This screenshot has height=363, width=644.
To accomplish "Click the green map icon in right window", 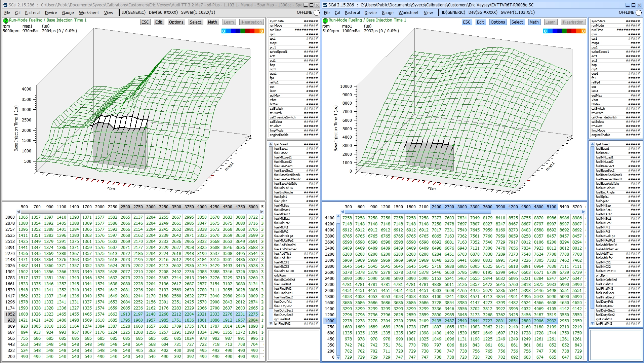I will coord(325,21).
